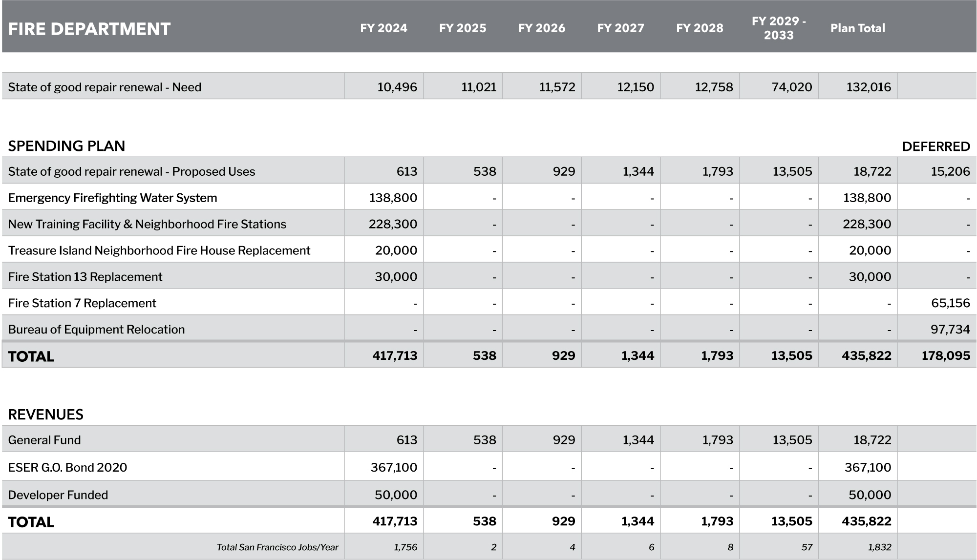Select the FY 2026 column header
Screen dimensions: 977x560
pos(542,28)
